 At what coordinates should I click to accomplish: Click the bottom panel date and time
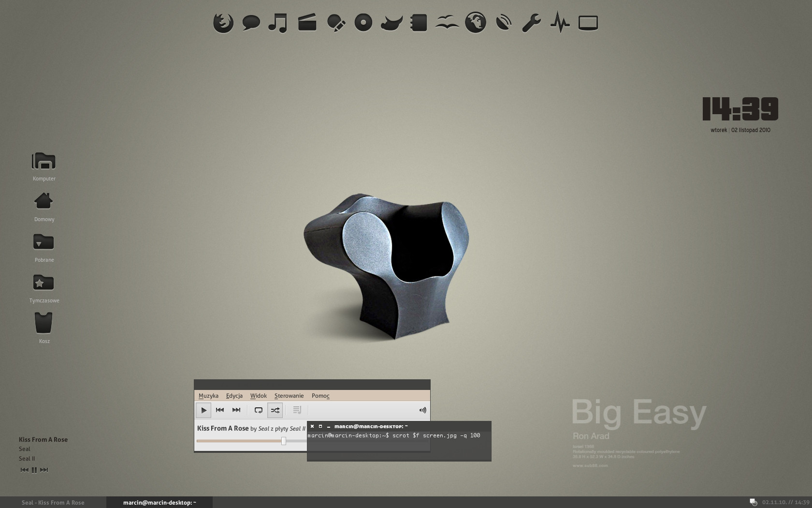point(785,502)
